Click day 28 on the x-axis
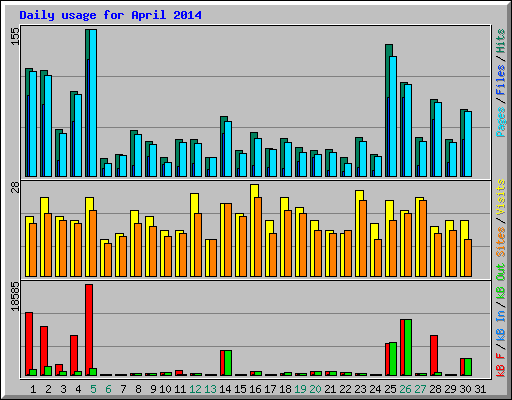 click(x=435, y=389)
